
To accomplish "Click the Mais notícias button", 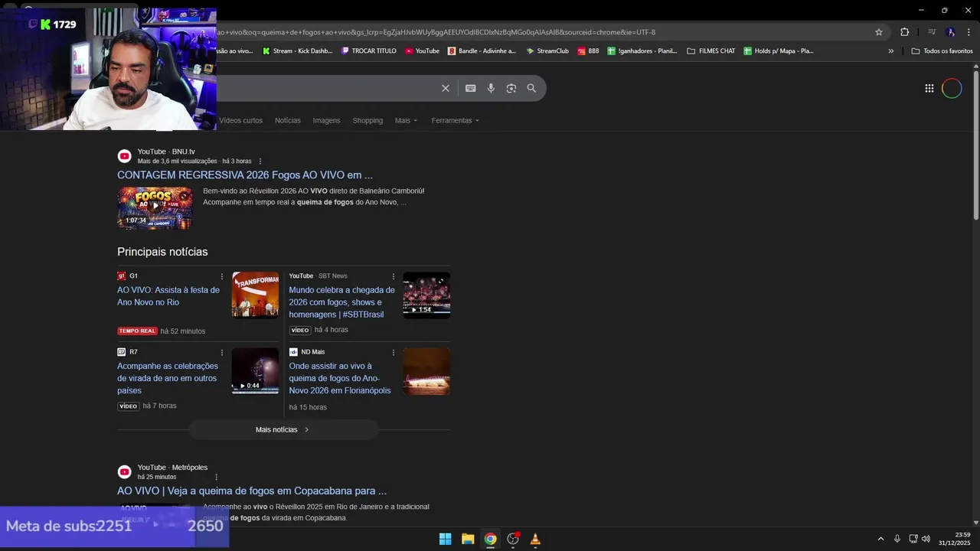I will [283, 429].
